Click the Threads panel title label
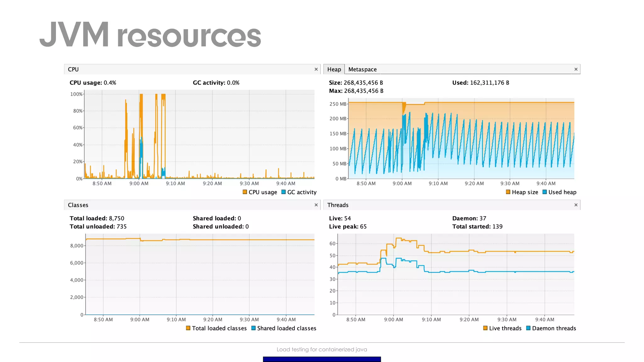 coord(338,205)
